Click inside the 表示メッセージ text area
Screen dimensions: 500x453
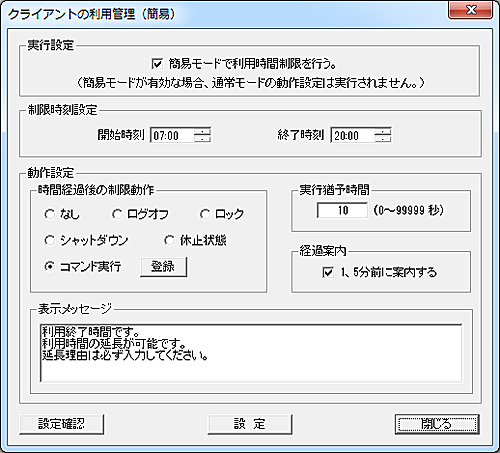tap(251, 353)
